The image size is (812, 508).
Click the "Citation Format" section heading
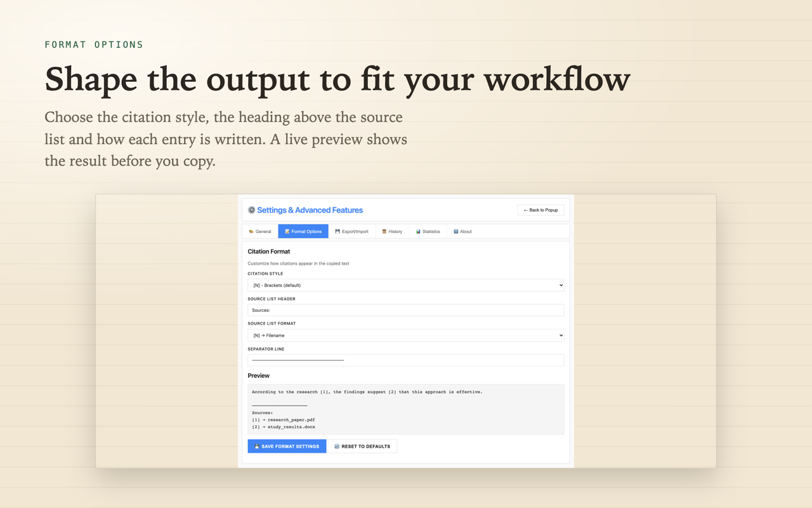tap(269, 251)
